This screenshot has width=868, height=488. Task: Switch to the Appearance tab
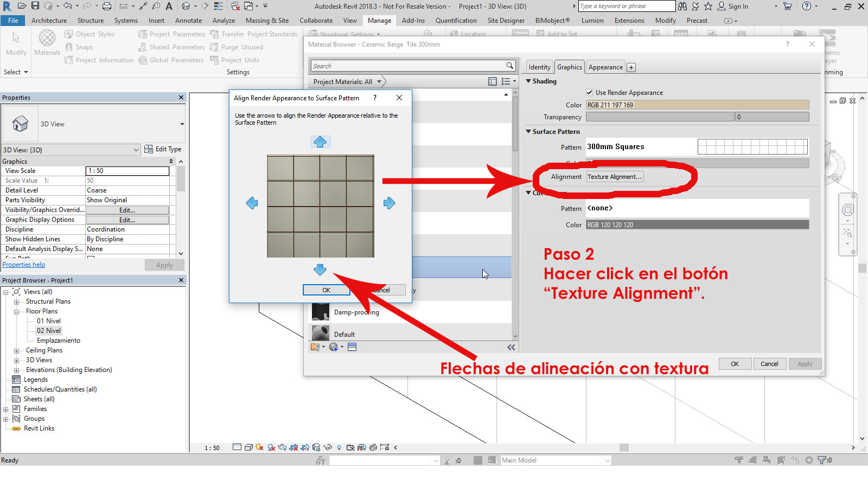(x=605, y=67)
